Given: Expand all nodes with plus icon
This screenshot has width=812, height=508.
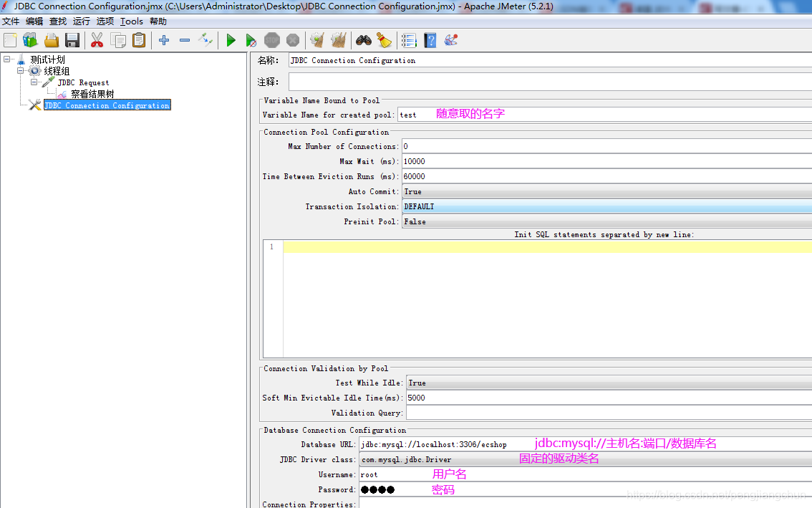Looking at the screenshot, I should (x=164, y=40).
